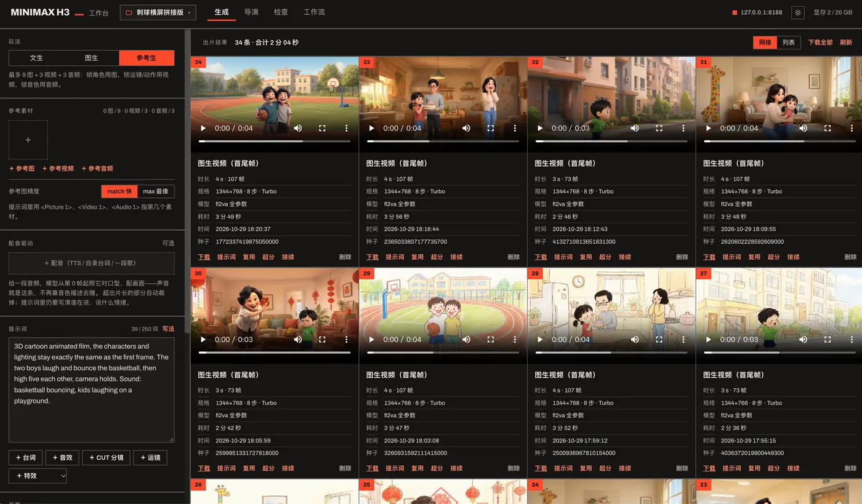Viewport: 862px width, 504px height.
Task: Click into the prompt text area
Action: (x=91, y=390)
